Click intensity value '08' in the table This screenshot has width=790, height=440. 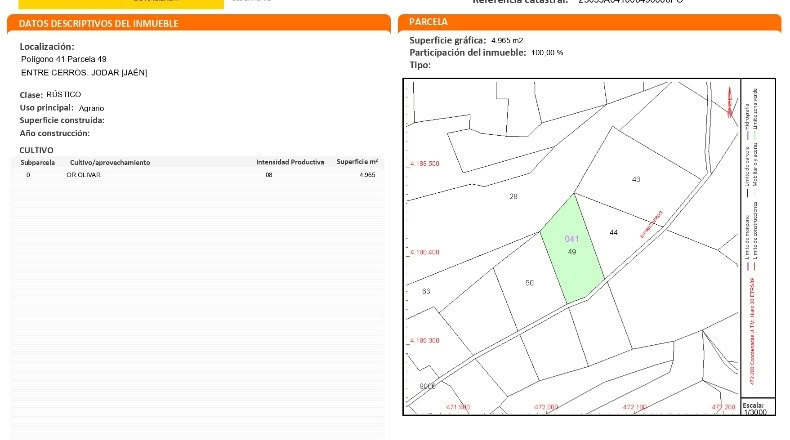tap(269, 175)
